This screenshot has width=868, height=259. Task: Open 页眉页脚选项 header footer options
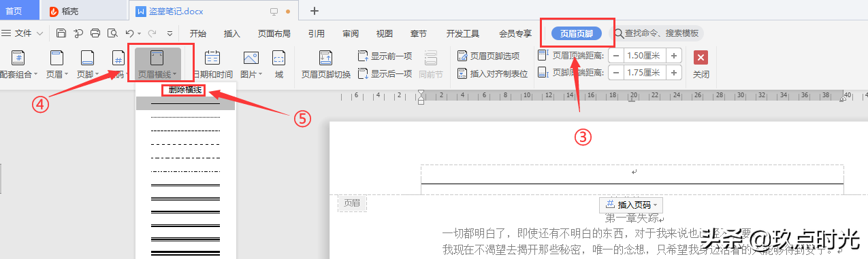[489, 56]
